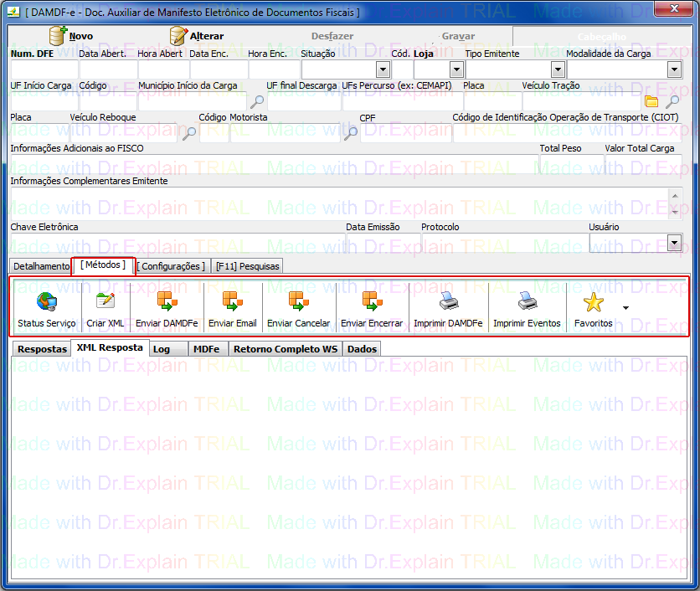Select XML Resposta tab
Viewport: 700px width, 591px height.
coord(110,347)
